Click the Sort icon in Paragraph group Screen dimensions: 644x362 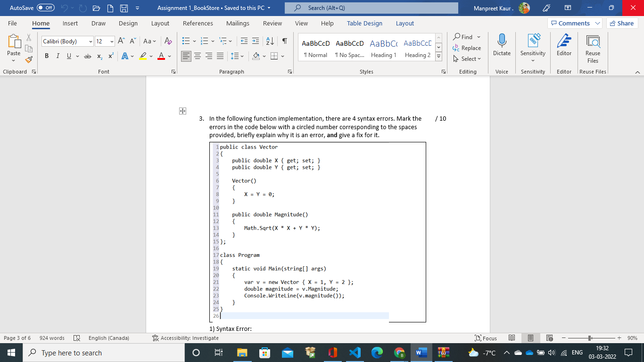pos(271,41)
